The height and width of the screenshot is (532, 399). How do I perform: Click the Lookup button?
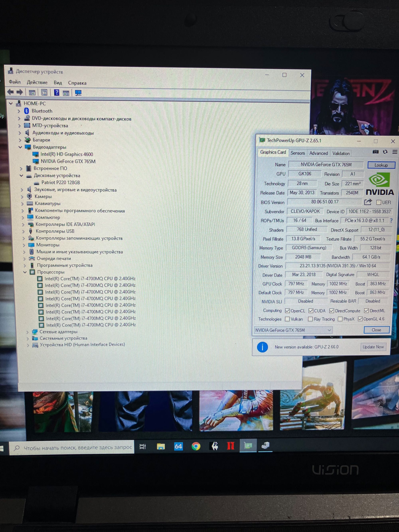pyautogui.click(x=381, y=165)
